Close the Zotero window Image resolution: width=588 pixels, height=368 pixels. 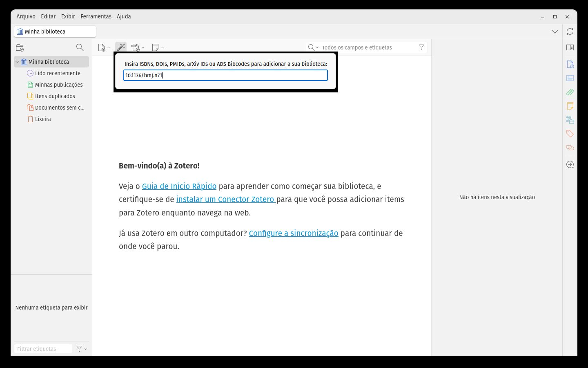point(567,17)
